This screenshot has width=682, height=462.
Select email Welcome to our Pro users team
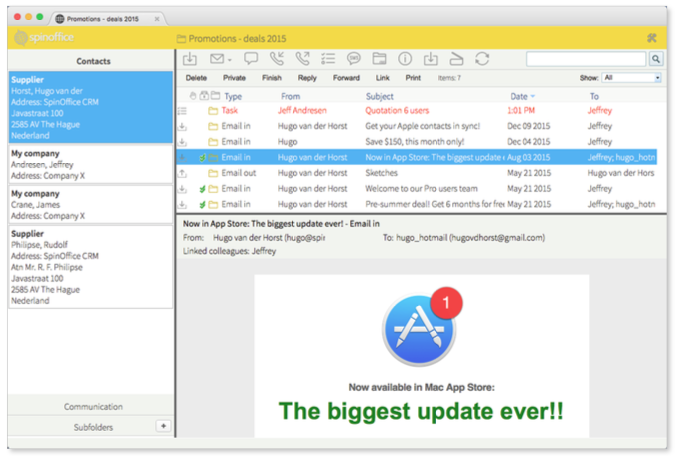(417, 189)
